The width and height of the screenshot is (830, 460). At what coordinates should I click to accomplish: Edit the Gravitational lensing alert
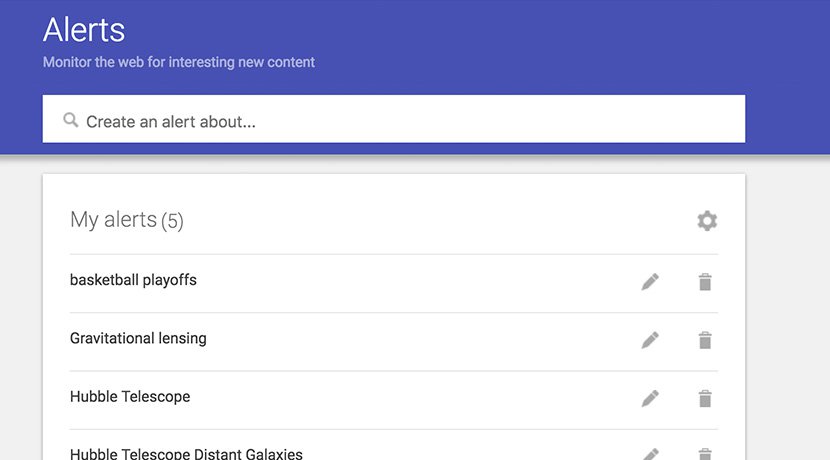click(x=650, y=340)
